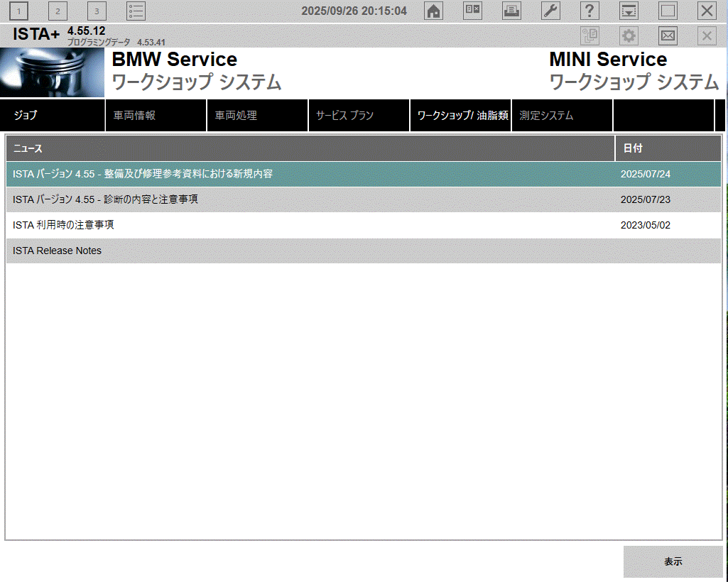Click the language/compare icon next to home
The image size is (728, 582).
472,11
